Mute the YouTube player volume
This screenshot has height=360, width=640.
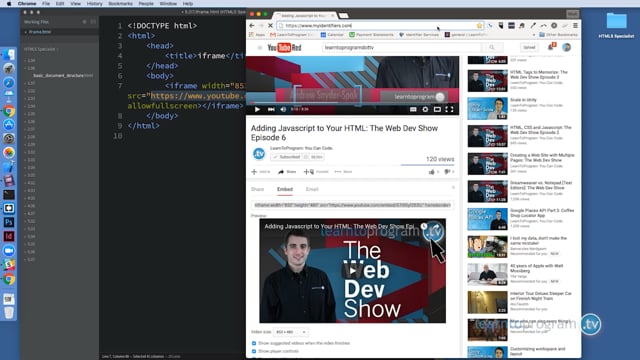(283, 109)
